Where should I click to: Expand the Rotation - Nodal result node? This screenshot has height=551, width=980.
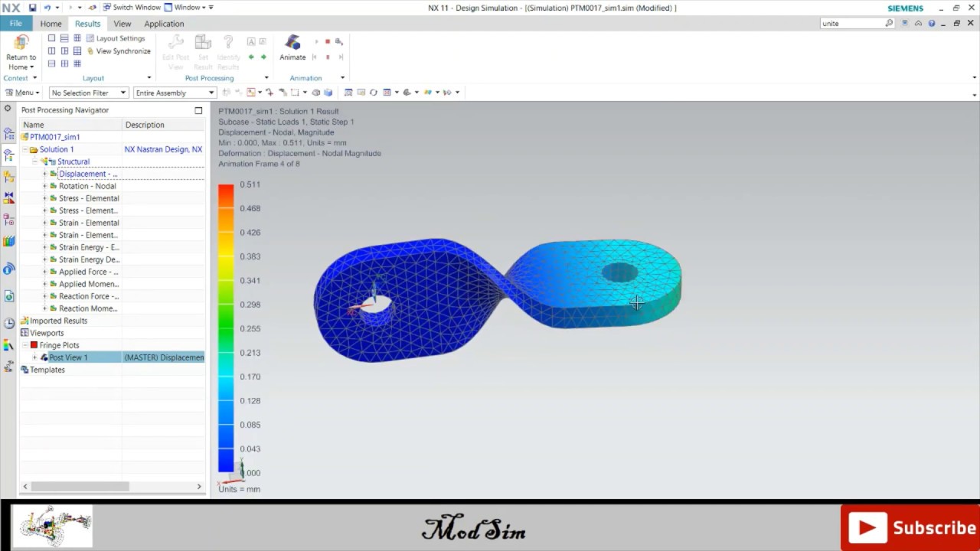point(44,186)
